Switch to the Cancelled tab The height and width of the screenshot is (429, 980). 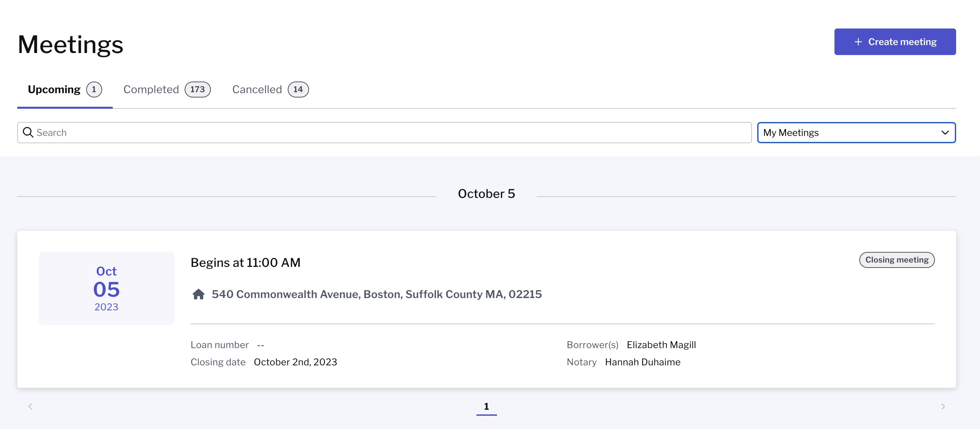(x=270, y=90)
